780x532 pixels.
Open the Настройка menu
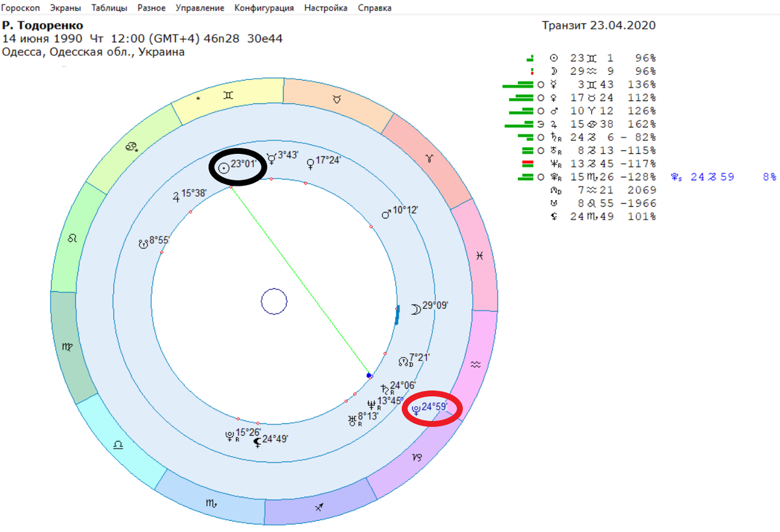coord(326,8)
